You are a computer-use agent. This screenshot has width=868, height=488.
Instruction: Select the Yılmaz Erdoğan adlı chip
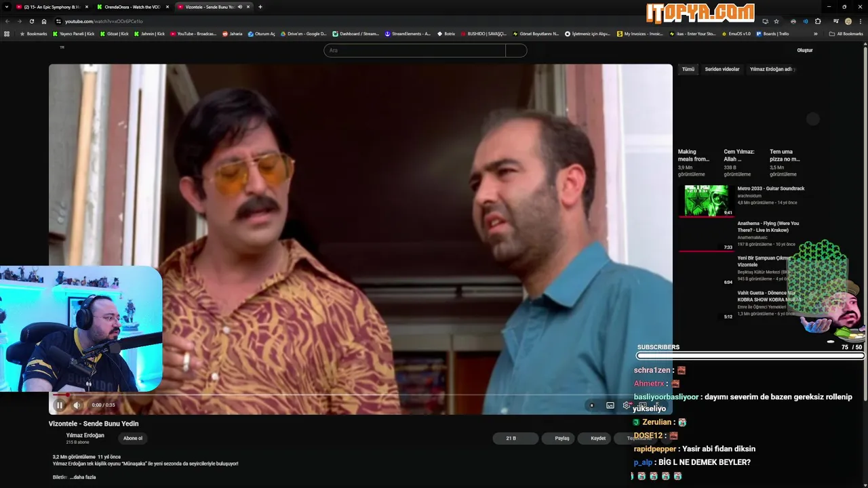771,69
